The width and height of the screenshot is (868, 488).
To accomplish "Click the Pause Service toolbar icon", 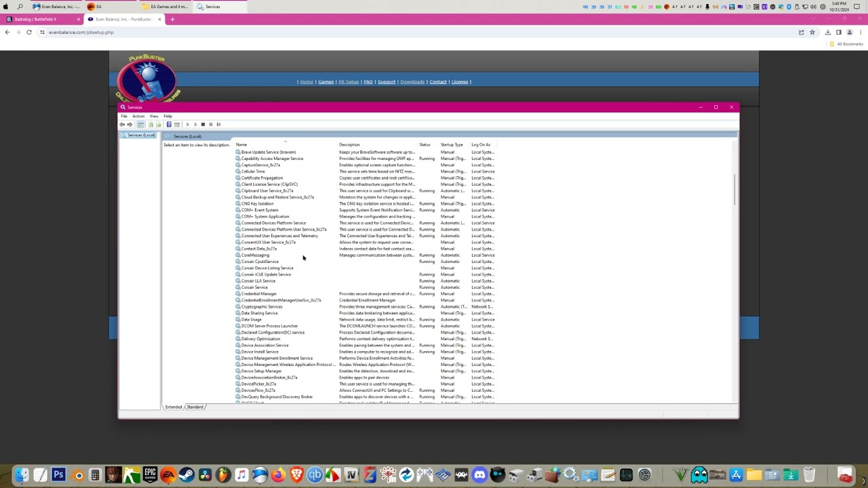I will [211, 125].
